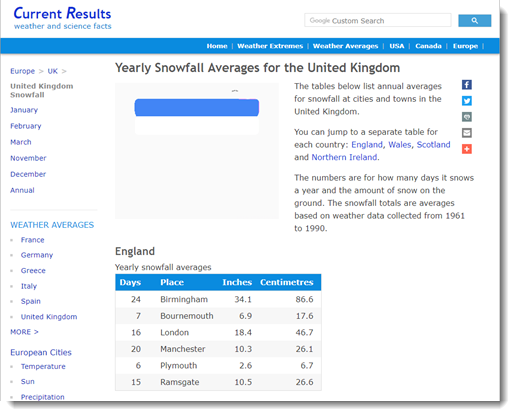Jump to the Northern Ireland link

(x=344, y=157)
